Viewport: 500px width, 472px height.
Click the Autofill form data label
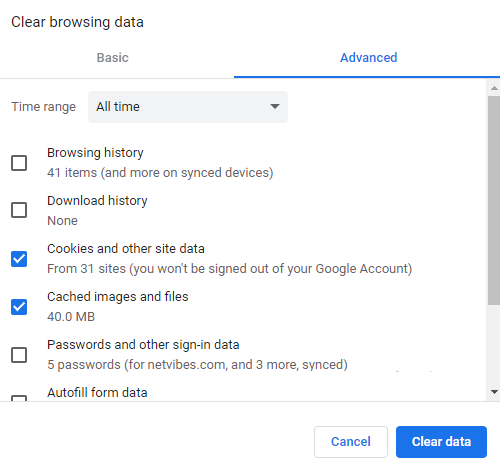[97, 393]
